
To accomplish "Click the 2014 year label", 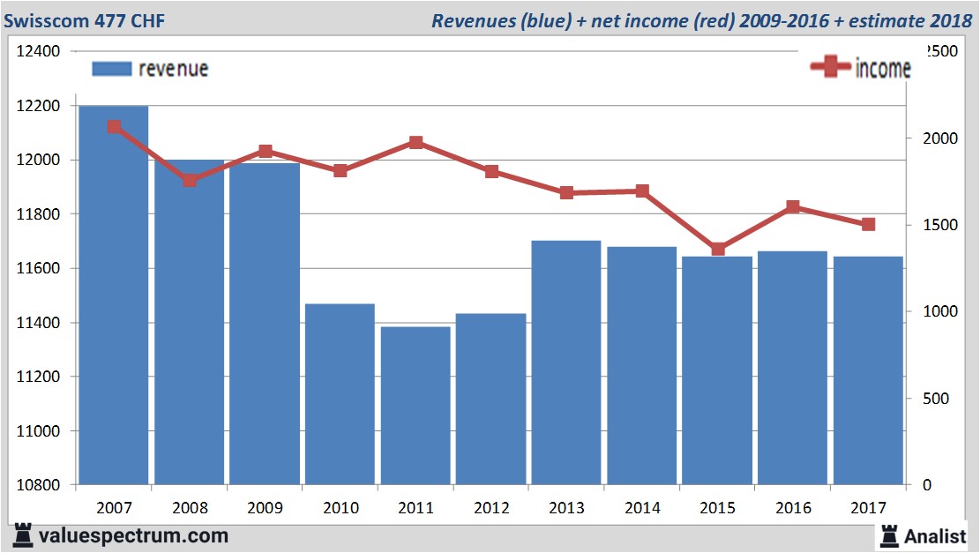I will (x=642, y=508).
